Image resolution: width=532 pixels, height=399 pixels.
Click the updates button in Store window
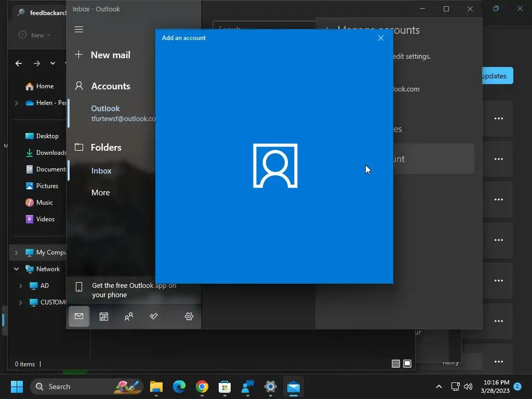tap(497, 76)
